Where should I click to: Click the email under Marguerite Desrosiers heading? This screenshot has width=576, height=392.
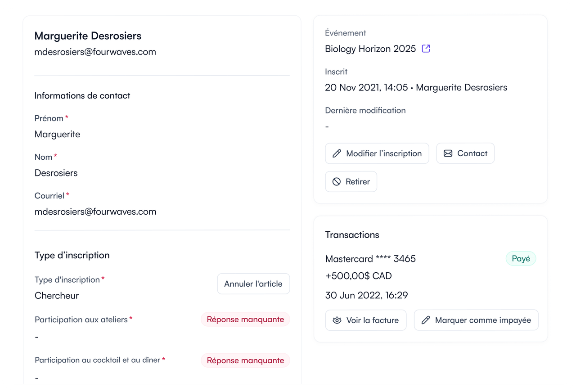[95, 52]
